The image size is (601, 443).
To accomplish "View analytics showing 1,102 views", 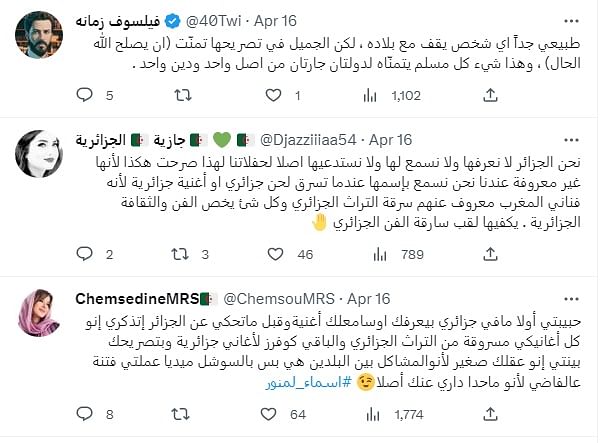I will point(392,95).
